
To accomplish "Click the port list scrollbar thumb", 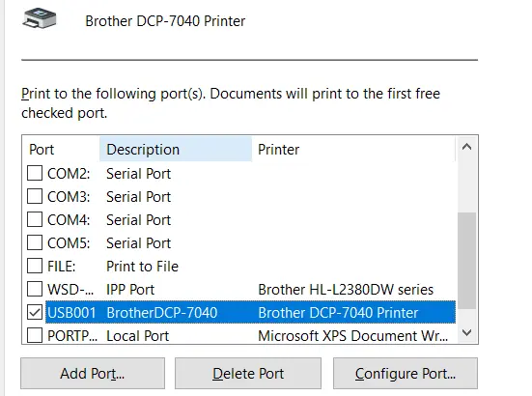I will coord(467,261).
